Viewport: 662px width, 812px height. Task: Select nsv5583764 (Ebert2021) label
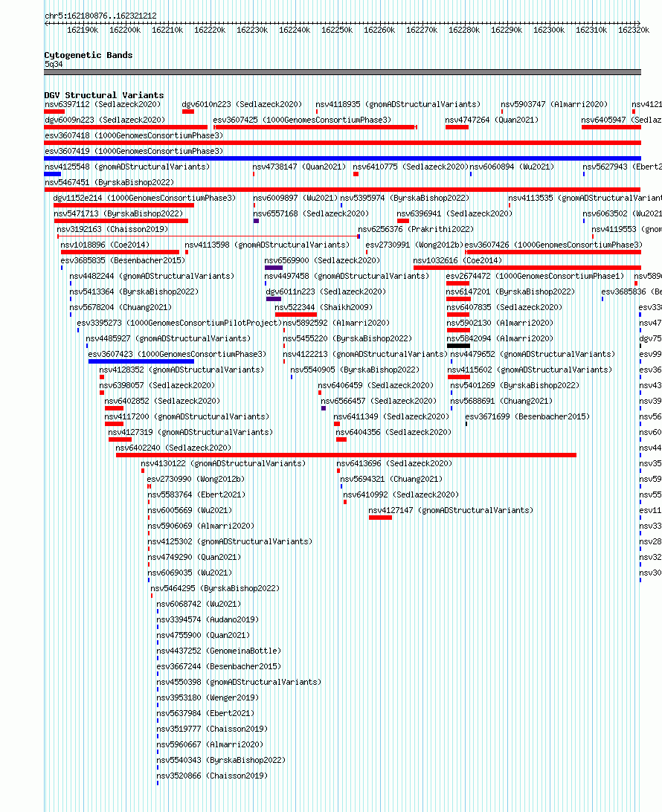[197, 494]
